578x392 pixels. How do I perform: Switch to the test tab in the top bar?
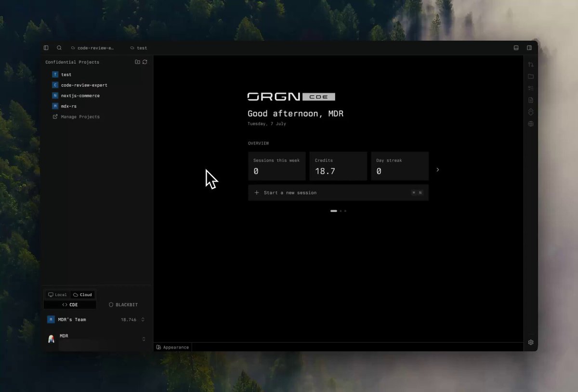(139, 48)
